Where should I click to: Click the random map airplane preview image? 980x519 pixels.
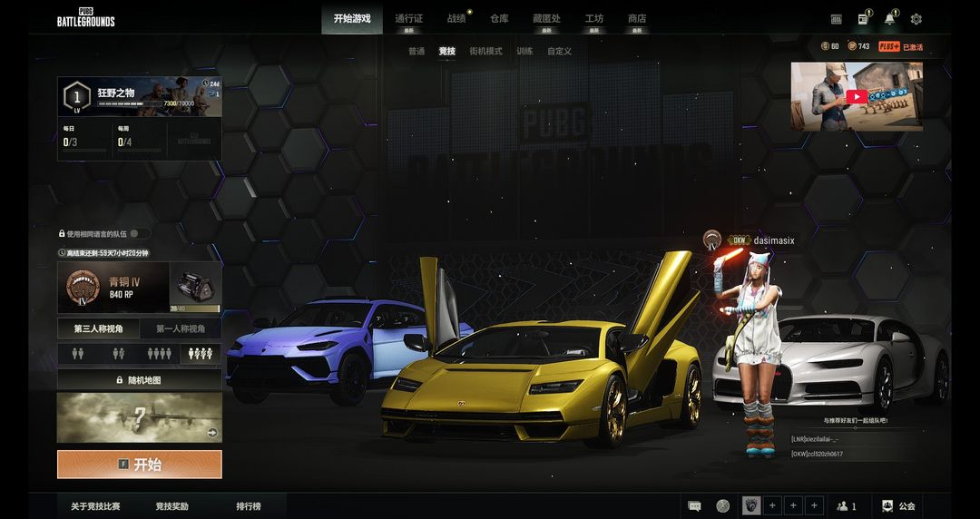point(140,417)
